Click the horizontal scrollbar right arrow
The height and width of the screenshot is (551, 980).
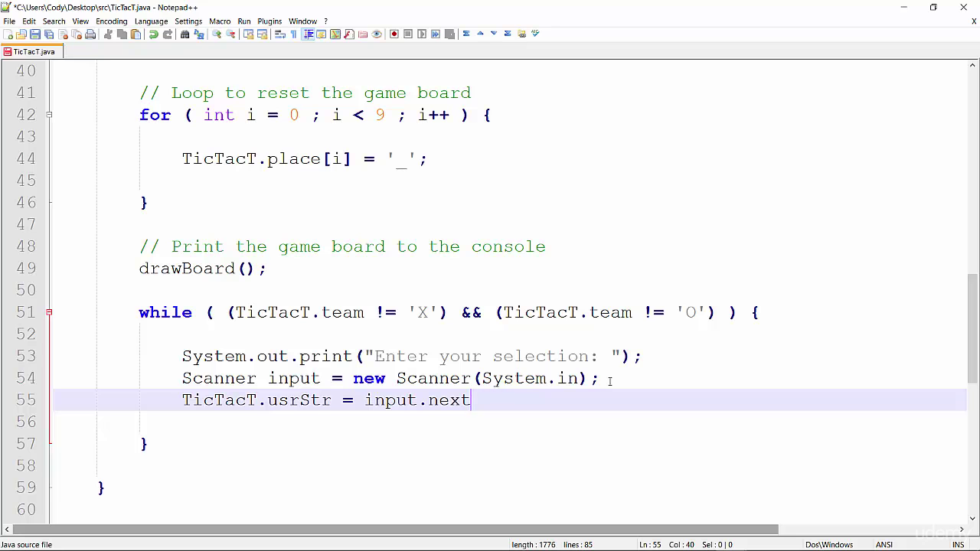tap(962, 530)
